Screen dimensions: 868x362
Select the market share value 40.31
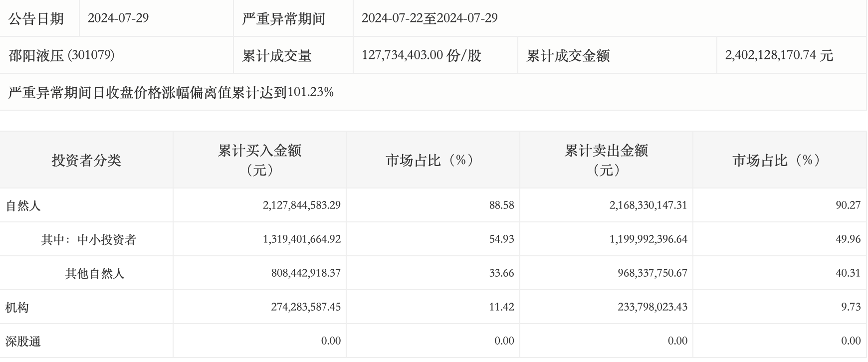point(849,273)
